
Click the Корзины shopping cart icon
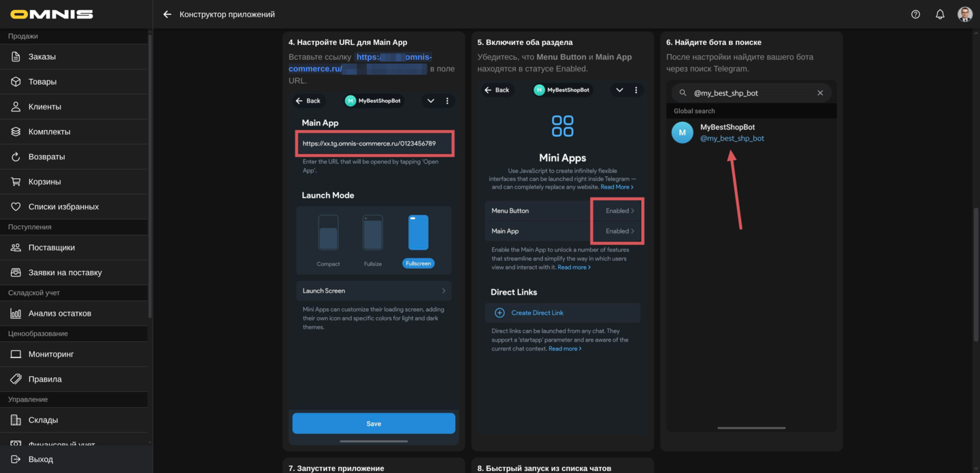(16, 182)
